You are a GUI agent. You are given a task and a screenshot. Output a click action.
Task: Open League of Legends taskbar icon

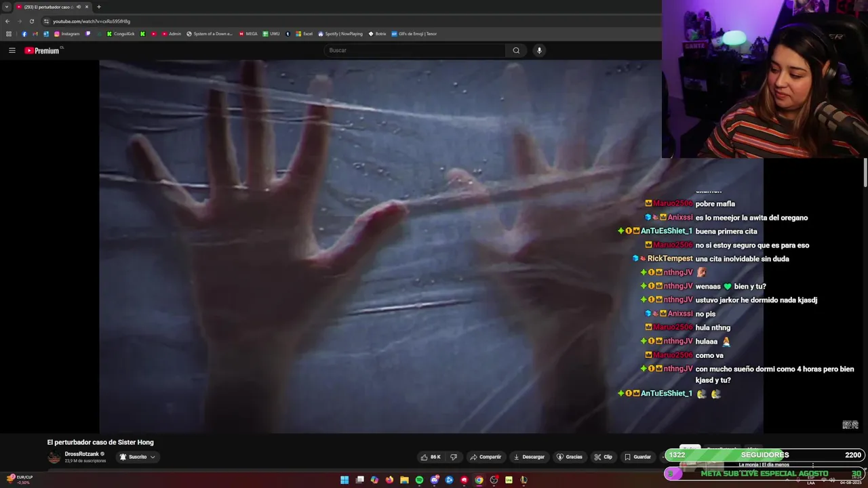pos(524,480)
